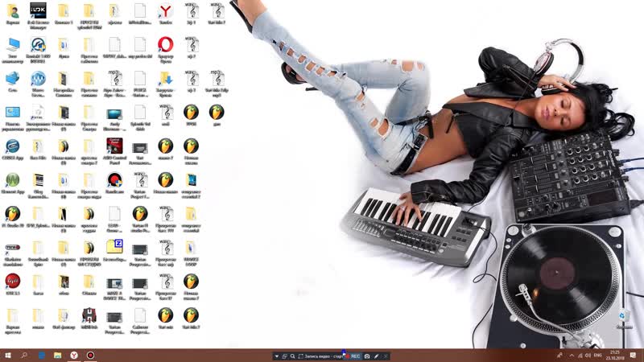The height and width of the screenshot is (362, 644).
Task: Open the iLok License Manager shortcut
Action: coord(38,10)
